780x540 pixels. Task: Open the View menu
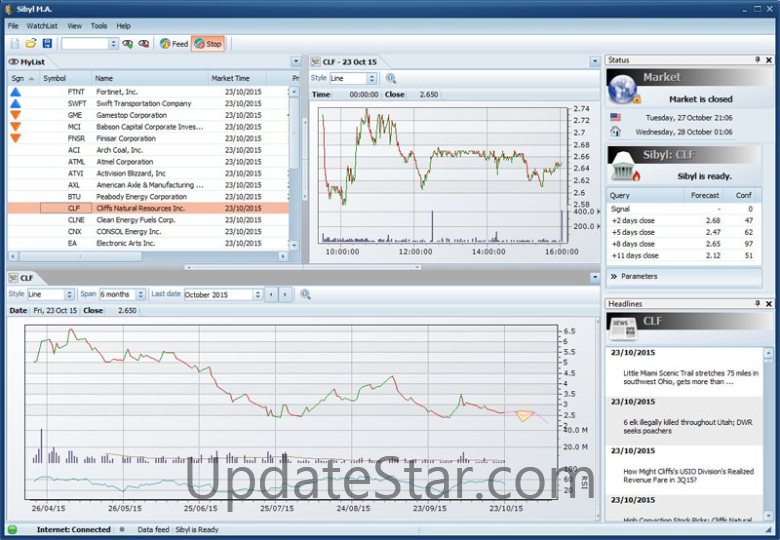coord(75,26)
